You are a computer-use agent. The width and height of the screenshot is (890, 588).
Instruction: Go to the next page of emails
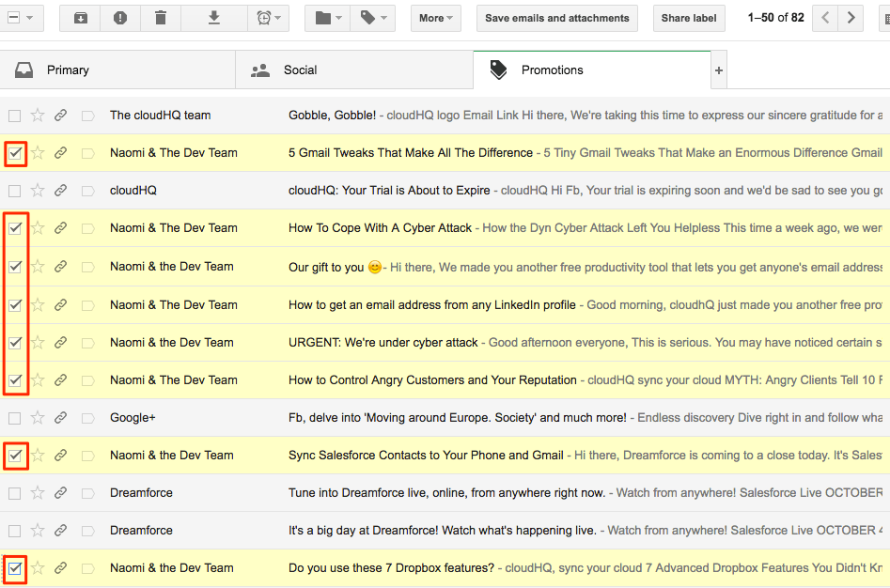(851, 17)
